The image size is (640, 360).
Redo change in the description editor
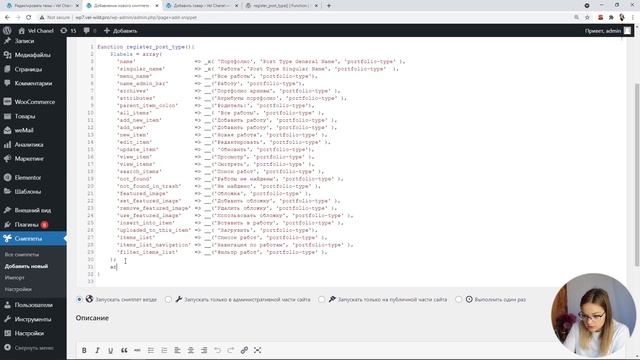[231, 350]
